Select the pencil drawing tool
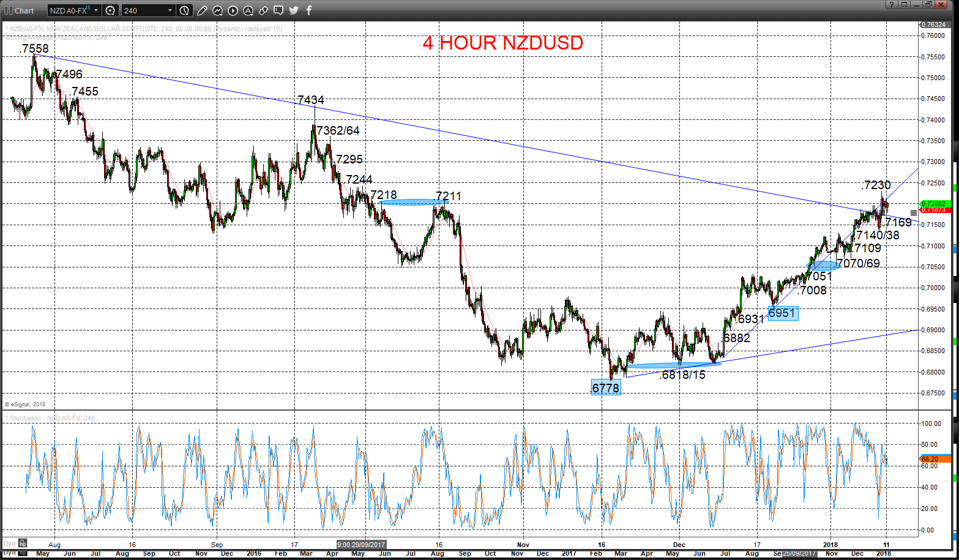The height and width of the screenshot is (560, 959). [x=203, y=10]
